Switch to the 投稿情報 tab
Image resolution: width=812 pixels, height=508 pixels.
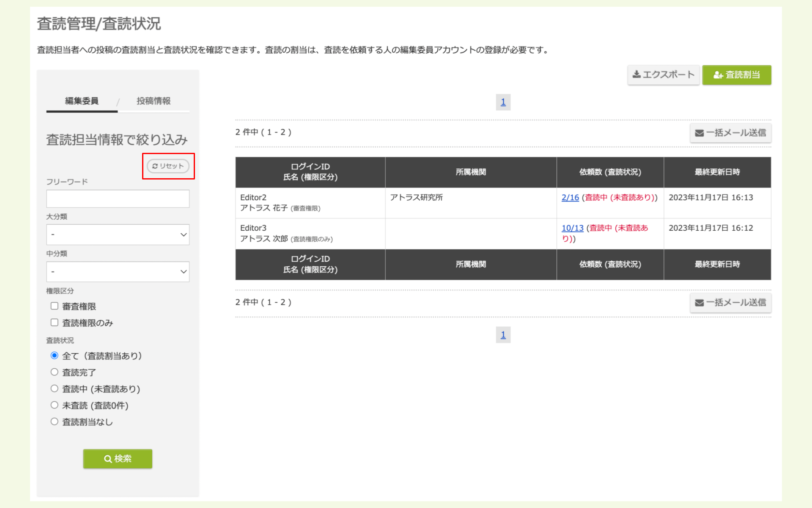(153, 101)
